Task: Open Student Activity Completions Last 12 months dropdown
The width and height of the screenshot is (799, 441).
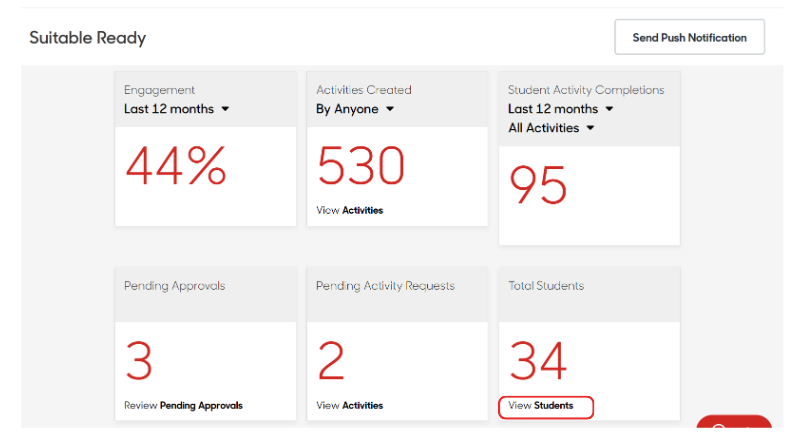Action: click(x=560, y=109)
